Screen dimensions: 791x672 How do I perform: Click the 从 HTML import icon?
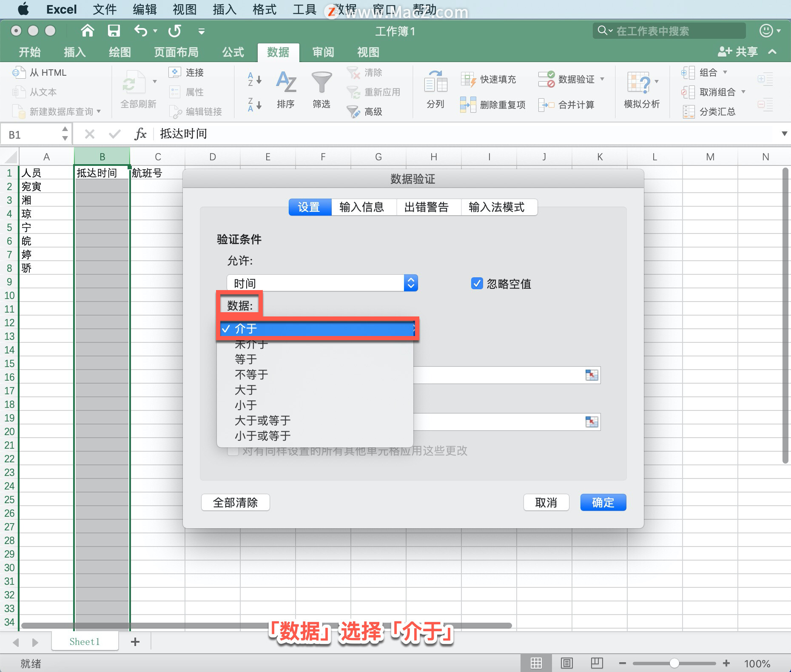pyautogui.click(x=19, y=72)
